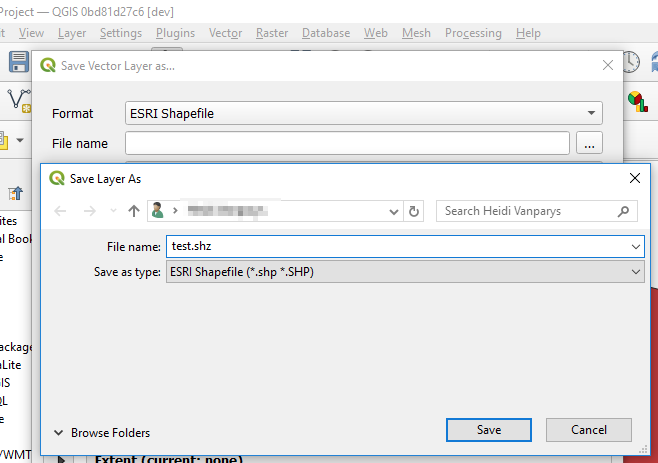This screenshot has width=658, height=463.
Task: Open the Save as type dropdown
Action: [636, 272]
